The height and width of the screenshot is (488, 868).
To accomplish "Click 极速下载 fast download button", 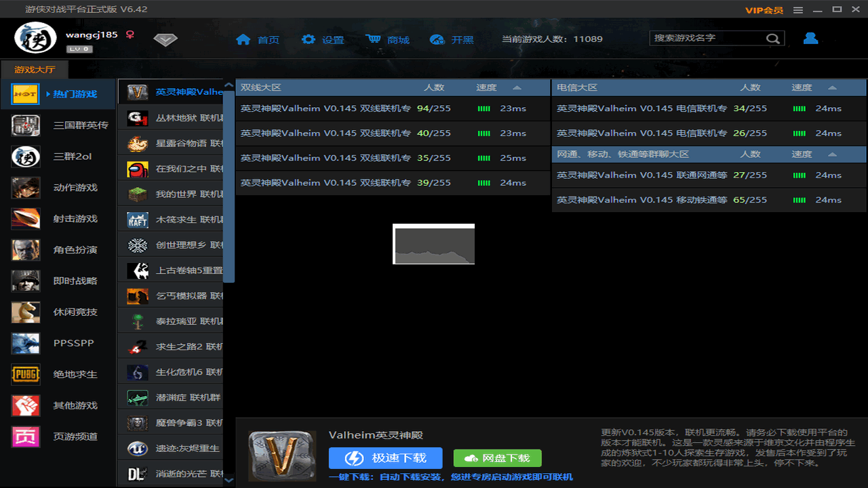I will click(386, 458).
